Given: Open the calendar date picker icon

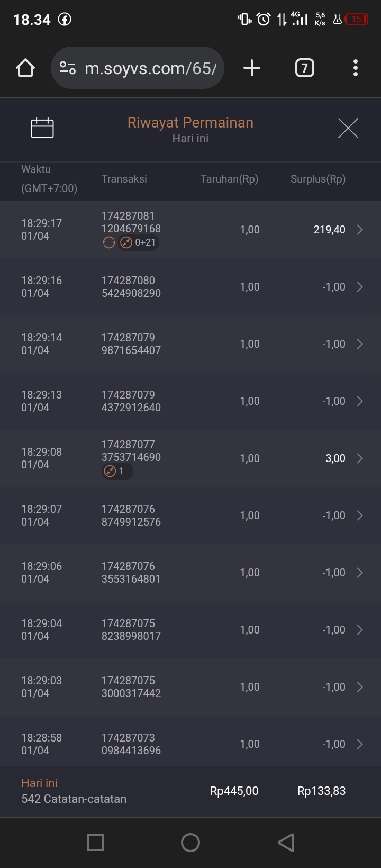Looking at the screenshot, I should pyautogui.click(x=42, y=128).
